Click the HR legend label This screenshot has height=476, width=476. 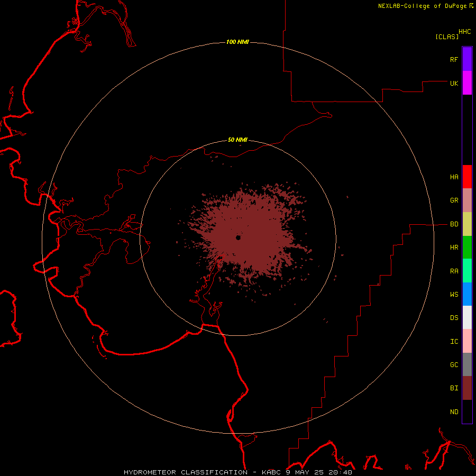pyautogui.click(x=454, y=248)
